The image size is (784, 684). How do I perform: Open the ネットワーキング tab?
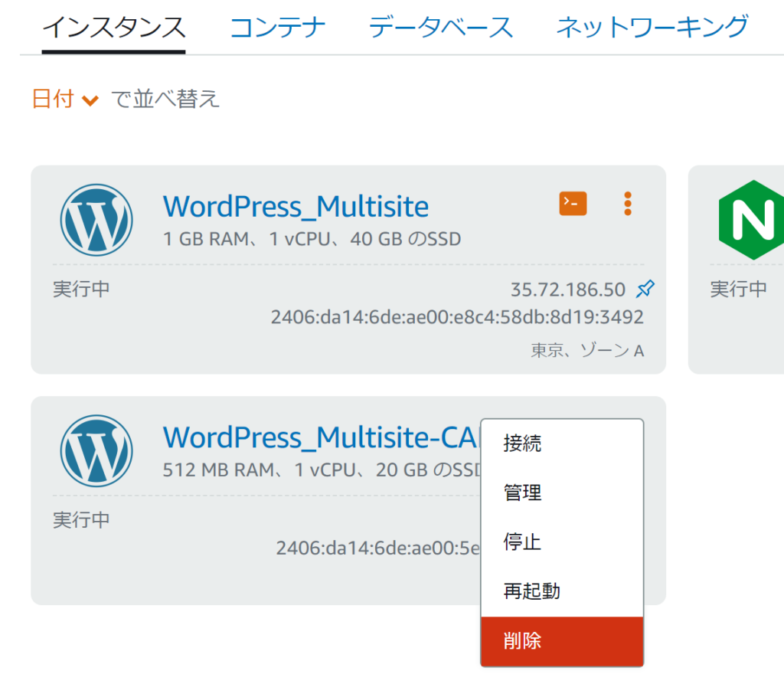[x=652, y=28]
